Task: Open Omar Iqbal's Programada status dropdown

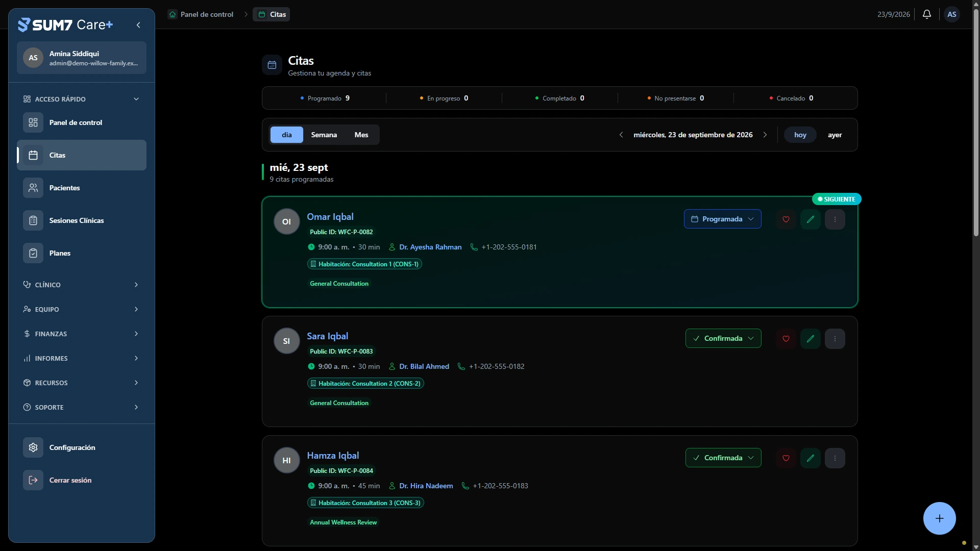Action: (x=723, y=219)
